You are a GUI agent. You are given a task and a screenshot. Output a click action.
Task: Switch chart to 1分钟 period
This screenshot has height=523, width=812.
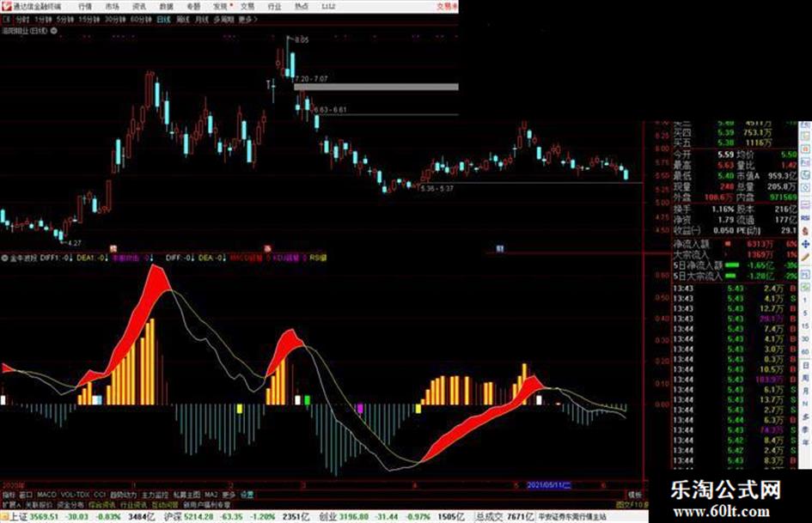point(43,19)
